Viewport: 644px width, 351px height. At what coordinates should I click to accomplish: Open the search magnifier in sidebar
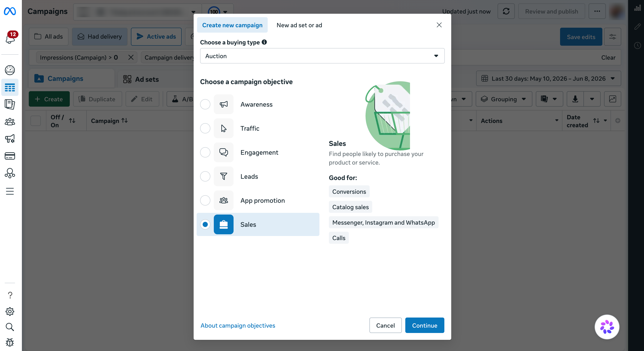tap(10, 327)
